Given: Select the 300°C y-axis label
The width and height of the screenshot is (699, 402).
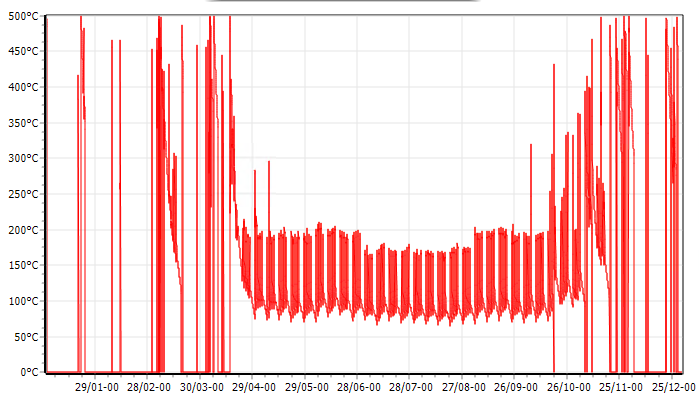Looking at the screenshot, I should coord(22,159).
